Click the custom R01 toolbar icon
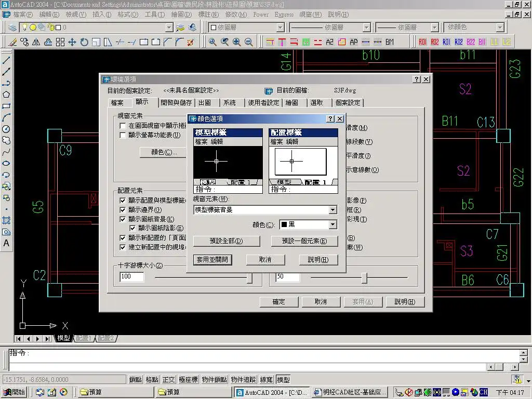Image resolution: width=532 pixels, height=399 pixels. (x=422, y=42)
